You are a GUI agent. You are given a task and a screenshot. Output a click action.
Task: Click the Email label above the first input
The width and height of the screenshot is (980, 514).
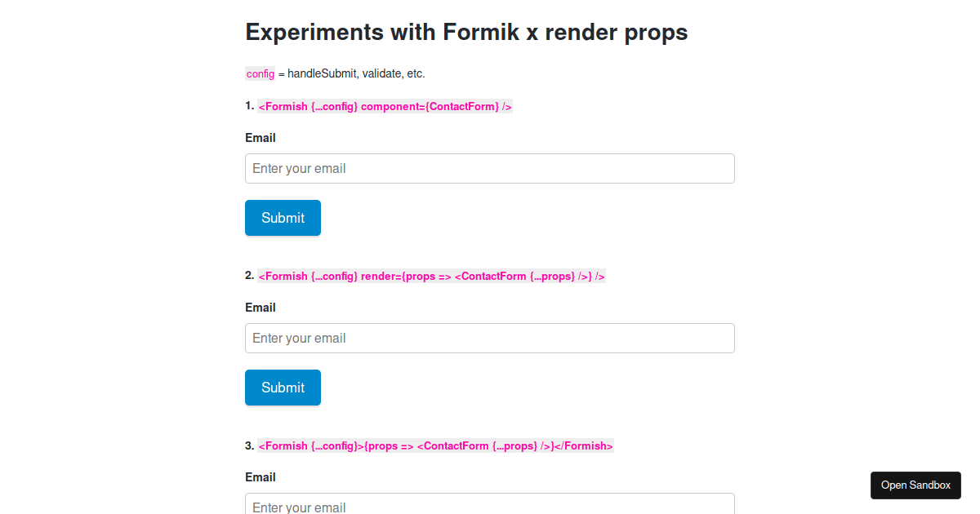click(261, 138)
